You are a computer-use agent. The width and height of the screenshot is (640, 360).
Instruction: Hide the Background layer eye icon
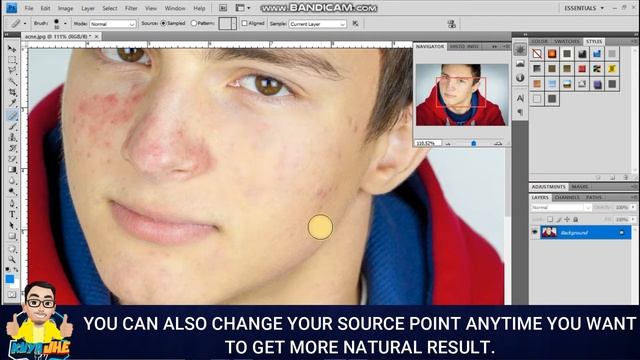pyautogui.click(x=535, y=232)
